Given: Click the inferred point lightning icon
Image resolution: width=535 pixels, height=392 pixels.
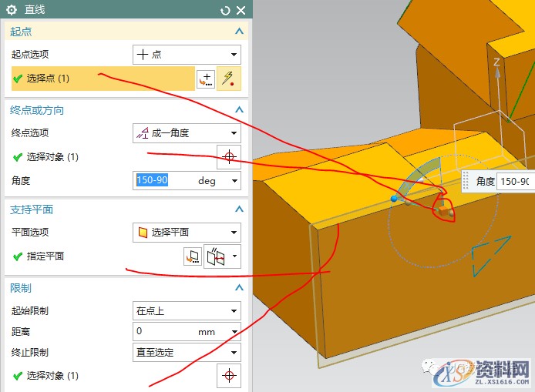Looking at the screenshot, I should (229, 79).
